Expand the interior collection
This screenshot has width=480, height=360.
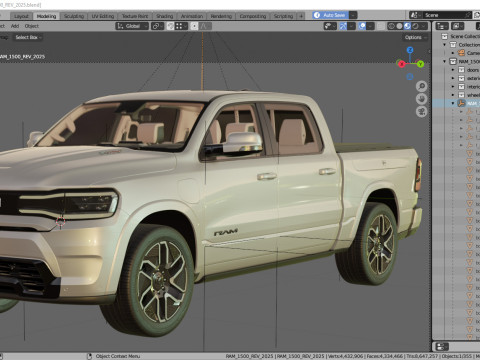tap(453, 87)
